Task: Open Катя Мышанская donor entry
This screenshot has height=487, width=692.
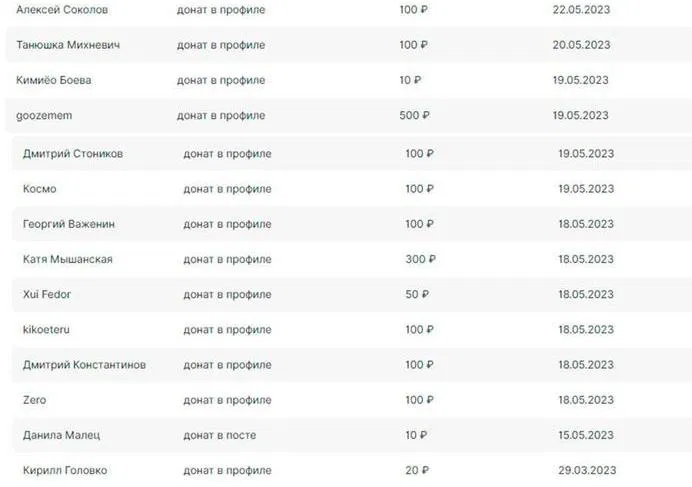Action: 68,259
